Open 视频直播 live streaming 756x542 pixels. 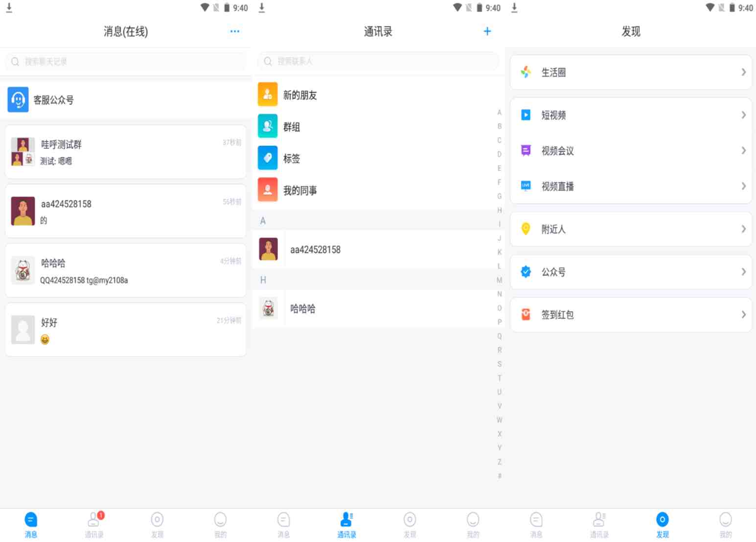(630, 186)
